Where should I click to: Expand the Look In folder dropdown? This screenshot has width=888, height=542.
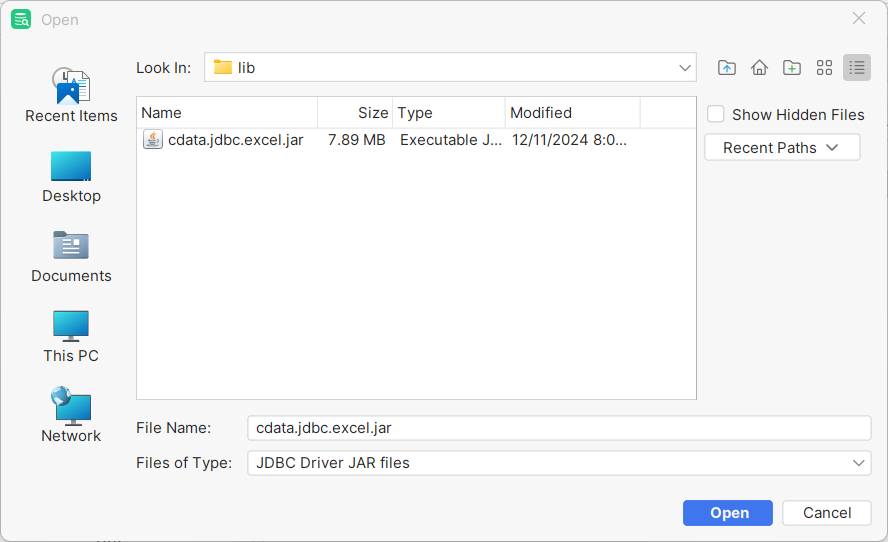click(685, 68)
